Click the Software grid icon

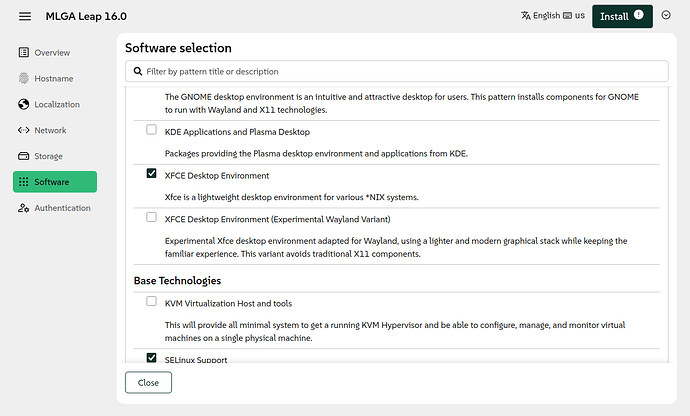tap(24, 182)
